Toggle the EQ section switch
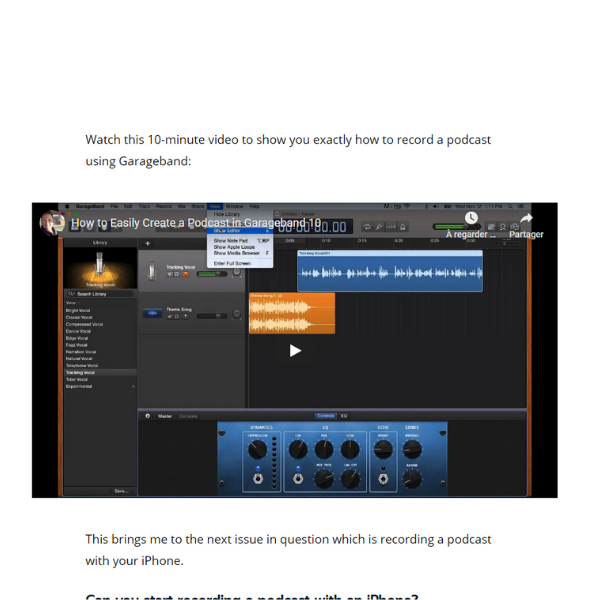This screenshot has height=600, width=600. [298, 478]
